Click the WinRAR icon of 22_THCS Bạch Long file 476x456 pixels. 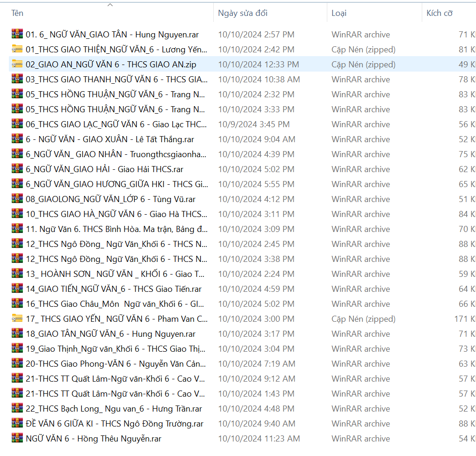tap(17, 409)
